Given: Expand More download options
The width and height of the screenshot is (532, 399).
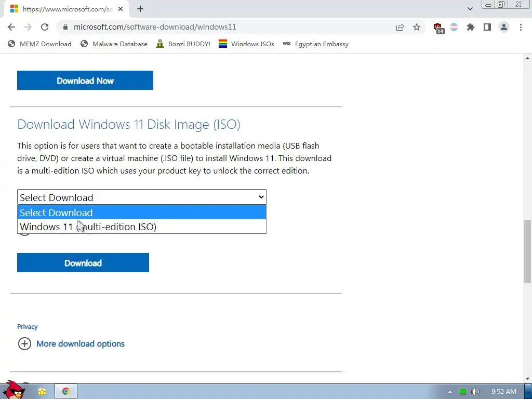Looking at the screenshot, I should tap(24, 344).
